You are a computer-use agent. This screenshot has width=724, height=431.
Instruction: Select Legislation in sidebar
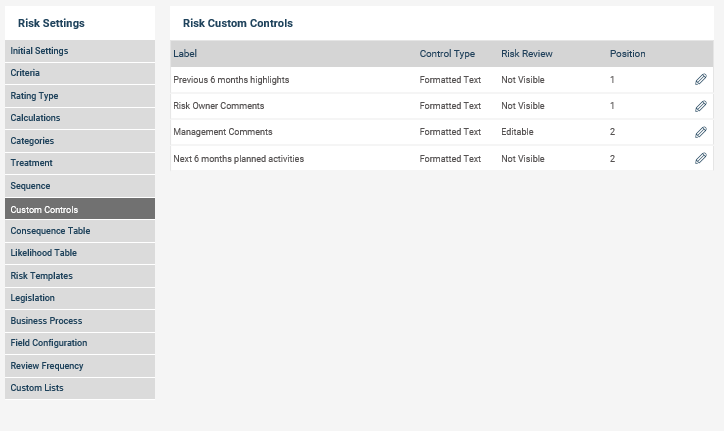tap(80, 298)
